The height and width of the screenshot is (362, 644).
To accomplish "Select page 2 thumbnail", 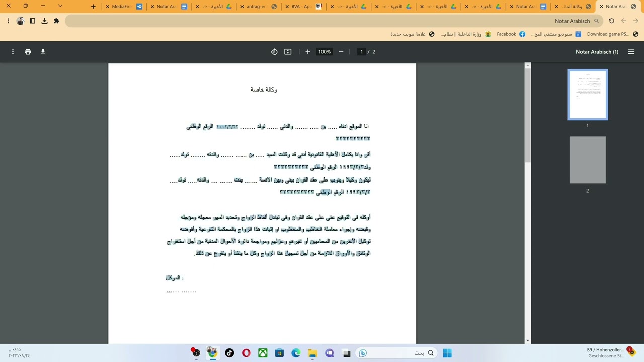I will click(x=587, y=160).
